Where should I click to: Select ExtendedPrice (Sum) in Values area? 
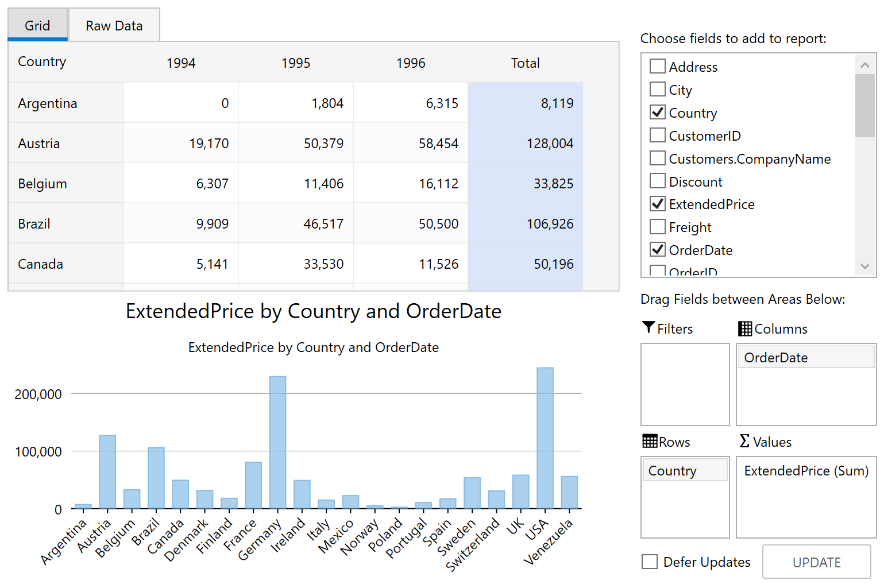pos(805,470)
